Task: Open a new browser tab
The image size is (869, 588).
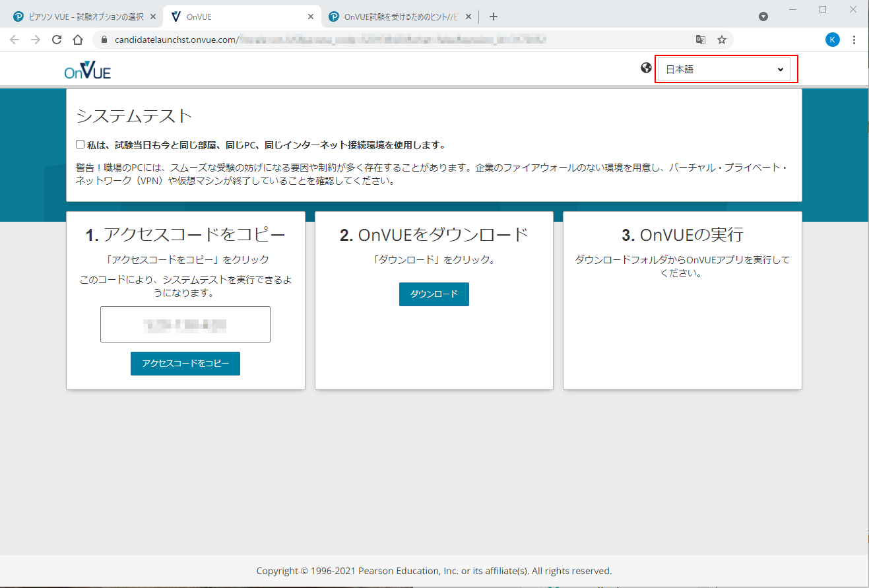Action: click(494, 16)
